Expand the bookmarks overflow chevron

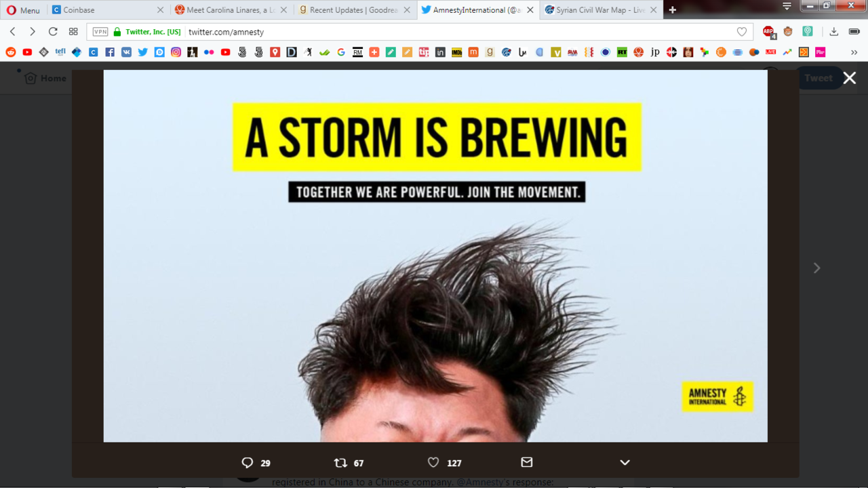(854, 52)
